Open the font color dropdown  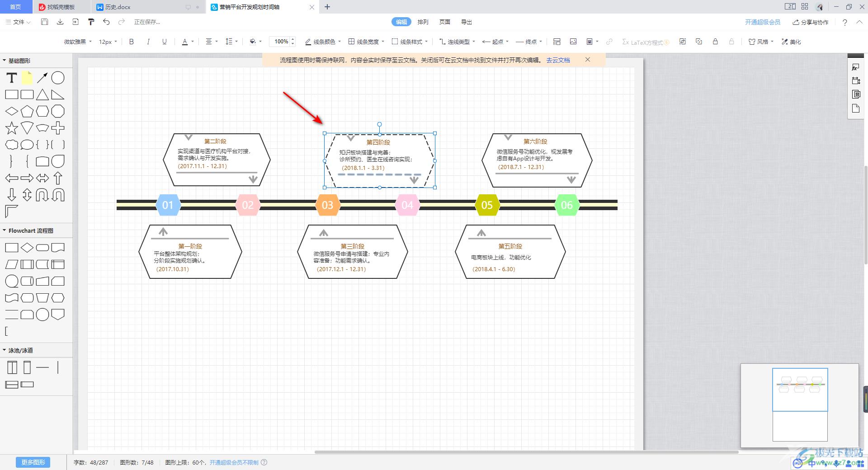[x=188, y=42]
